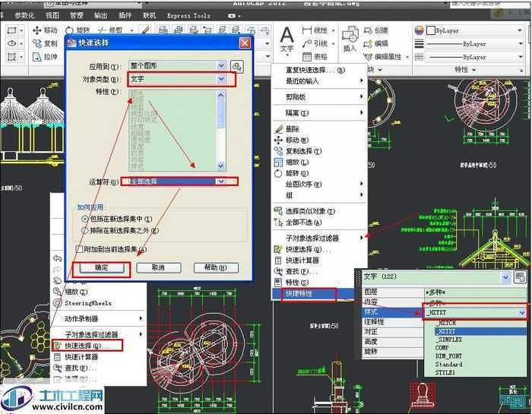Select the Style (样式) property row

coord(393,312)
